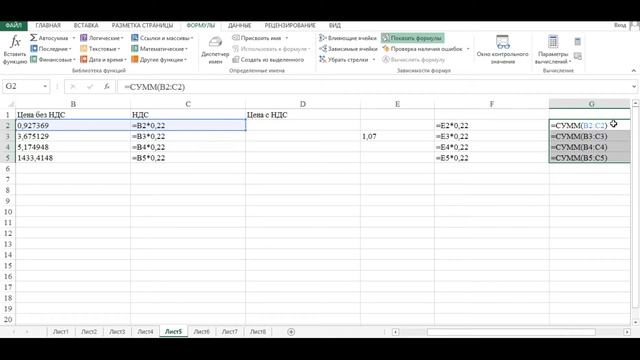The image size is (640, 360).
Task: Select column B header
Action: (73, 104)
